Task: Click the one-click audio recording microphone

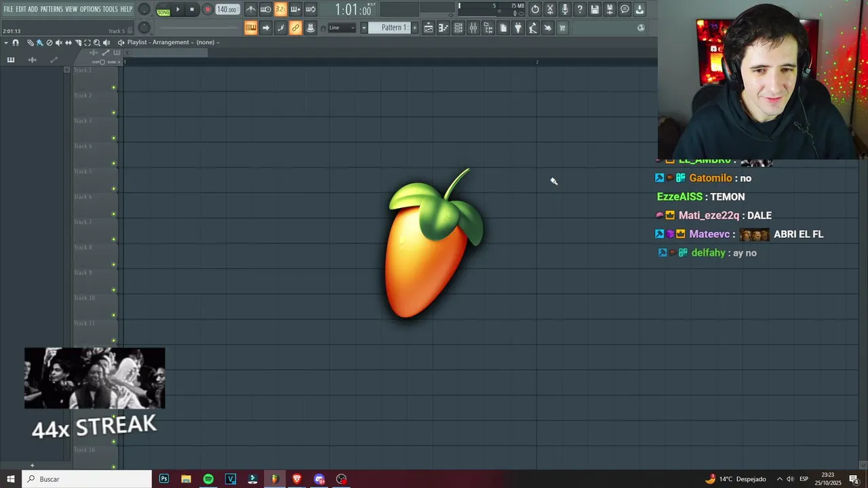Action: pos(565,9)
